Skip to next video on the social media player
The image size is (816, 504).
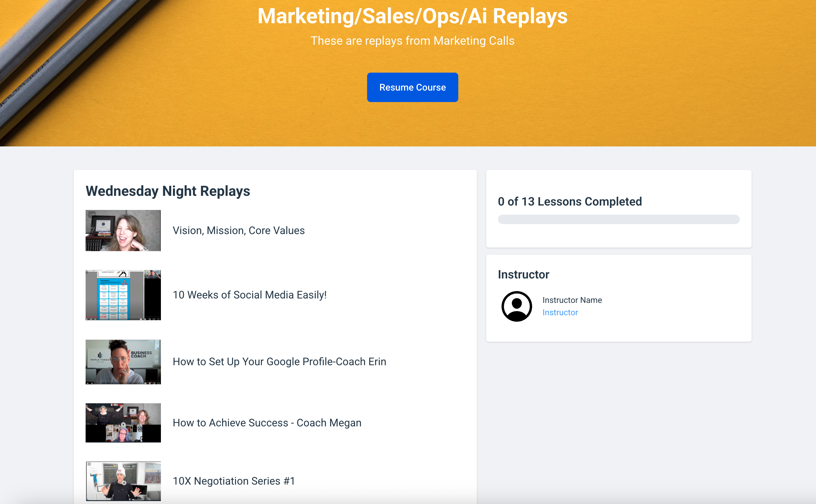(91, 319)
